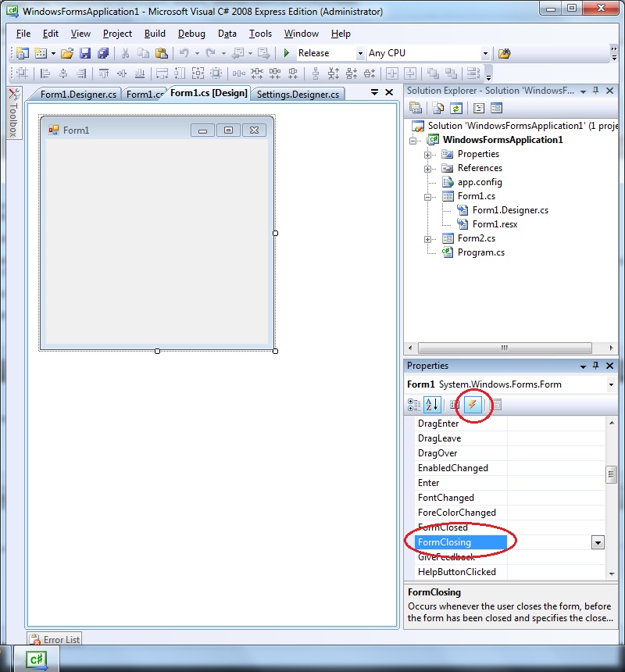Open the Tools menu

(260, 34)
